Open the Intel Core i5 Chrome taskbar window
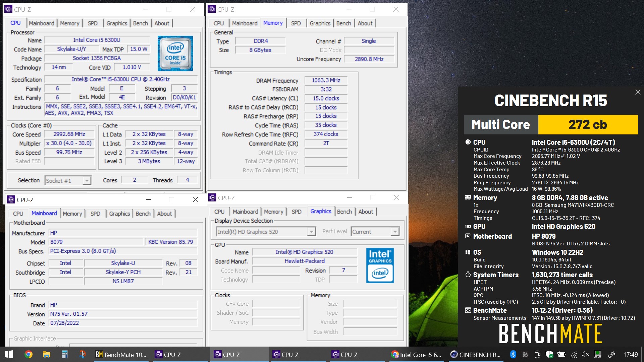 point(416,354)
